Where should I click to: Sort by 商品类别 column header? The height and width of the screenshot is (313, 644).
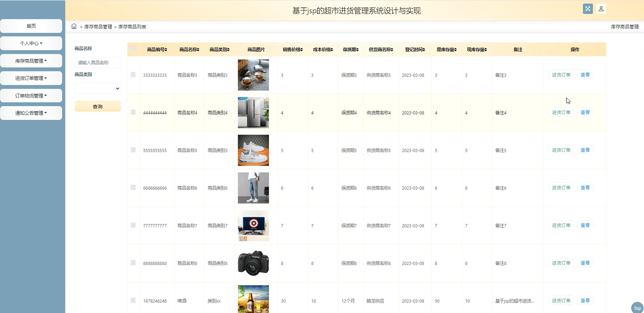pos(219,50)
